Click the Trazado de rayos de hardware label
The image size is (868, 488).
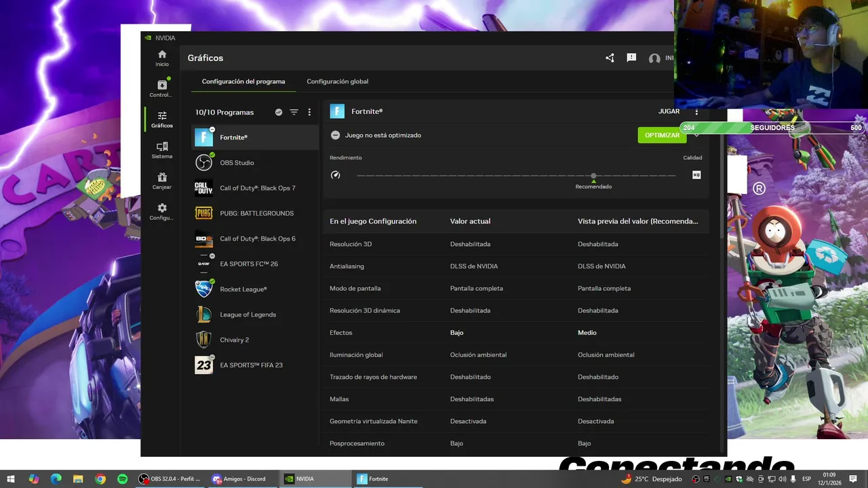point(373,377)
